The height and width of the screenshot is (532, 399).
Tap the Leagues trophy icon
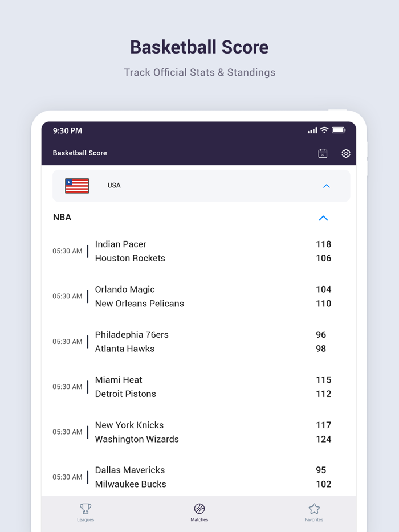coord(85,509)
